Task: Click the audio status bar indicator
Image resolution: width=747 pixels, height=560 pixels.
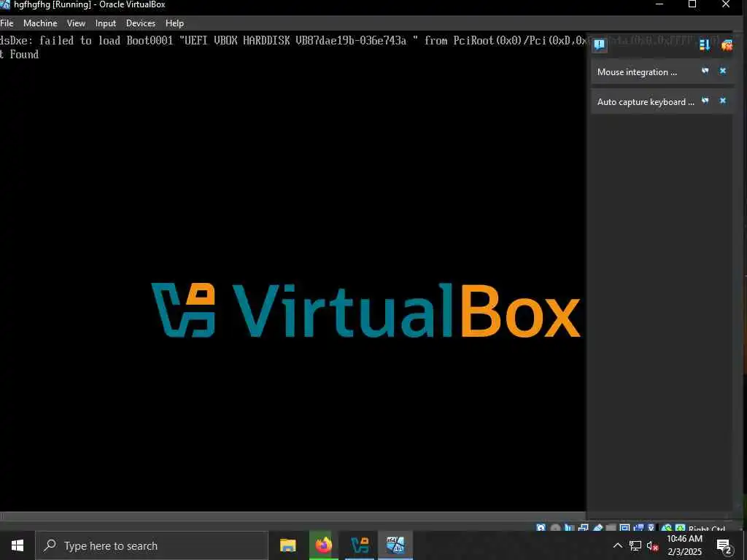Action: click(569, 528)
